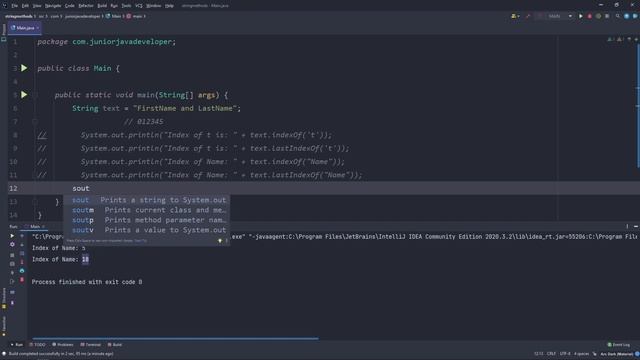640x360 pixels.
Task: Click the run gutter icon beside main method
Action: pyautogui.click(x=24, y=95)
